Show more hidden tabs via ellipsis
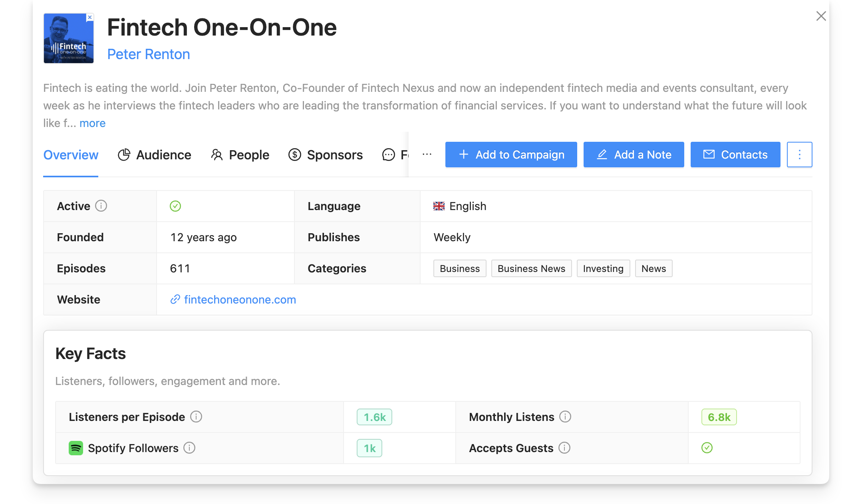Screen dimensions: 862x504 pos(427,155)
